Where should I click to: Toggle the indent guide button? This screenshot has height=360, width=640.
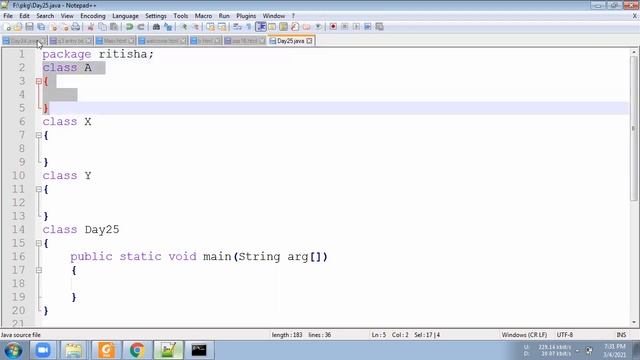(260, 27)
